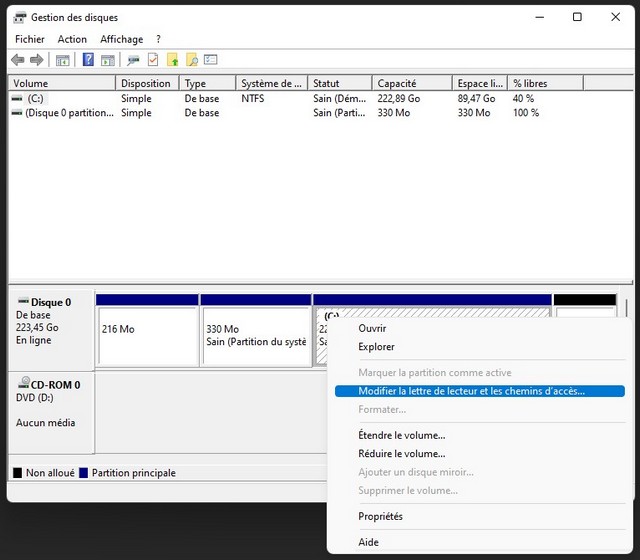Image resolution: width=640 pixels, height=560 pixels.
Task: Click the show/hide console tree icon
Action: coord(63,60)
